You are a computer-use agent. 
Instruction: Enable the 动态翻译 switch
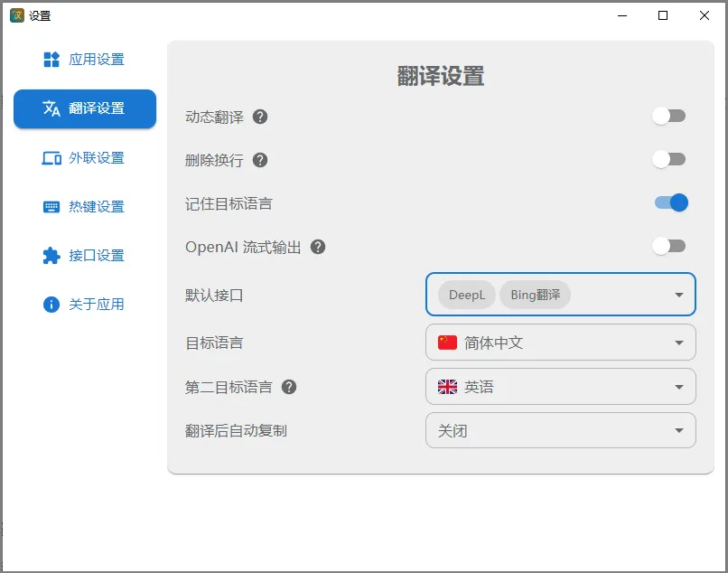[669, 117]
